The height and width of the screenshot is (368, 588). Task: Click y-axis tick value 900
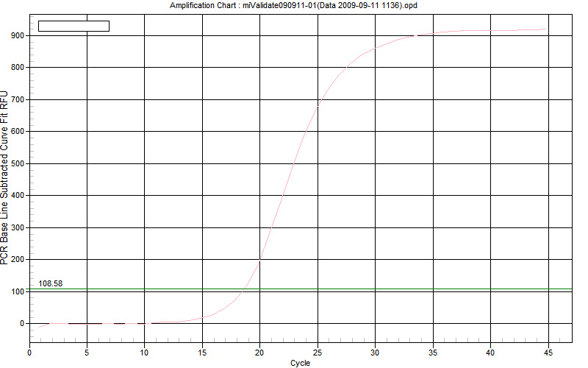point(17,35)
